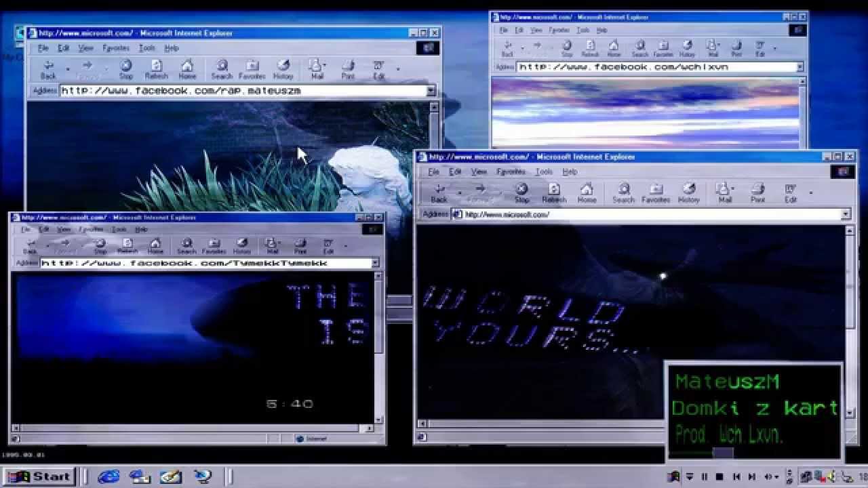Open Favorites toolbar icon in wchlxvn window
868x488 pixels.
663,49
